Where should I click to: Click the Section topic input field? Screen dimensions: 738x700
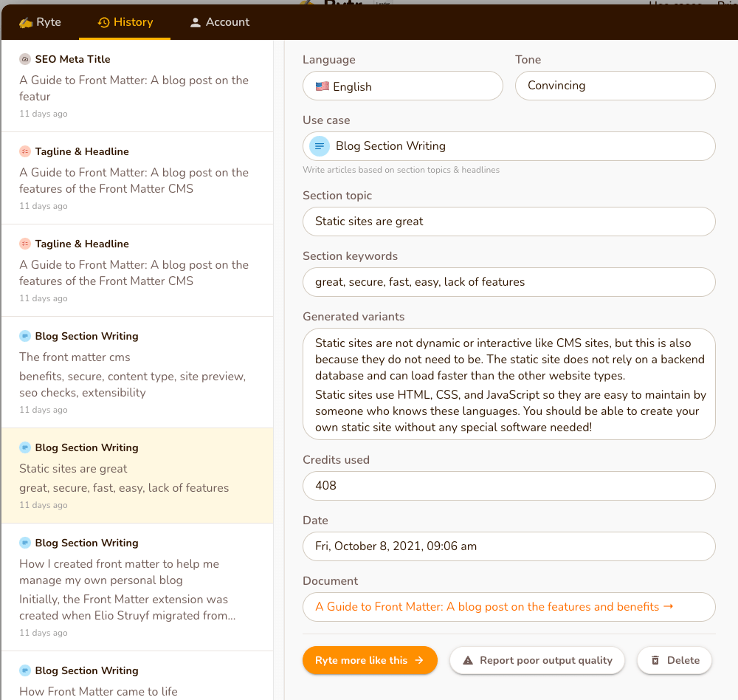[508, 222]
